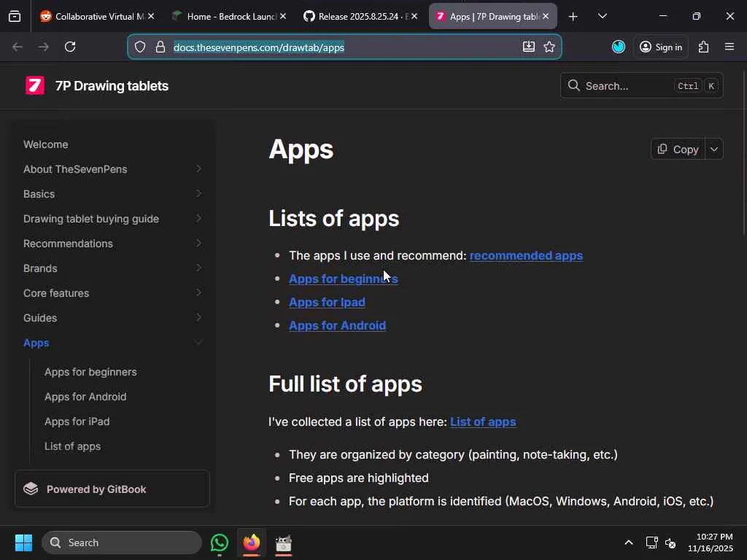This screenshot has width=747, height=560.
Task: Open the Windows Start menu
Action: (x=23, y=542)
